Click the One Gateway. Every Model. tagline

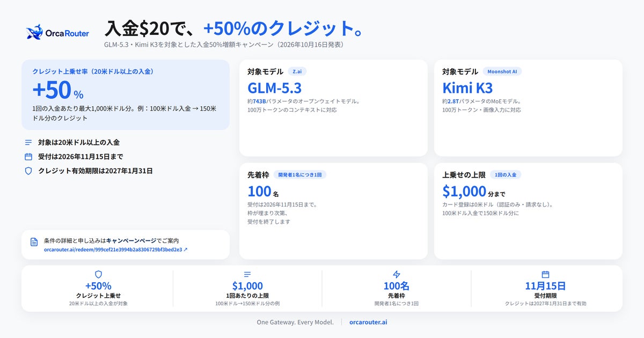coord(295,322)
